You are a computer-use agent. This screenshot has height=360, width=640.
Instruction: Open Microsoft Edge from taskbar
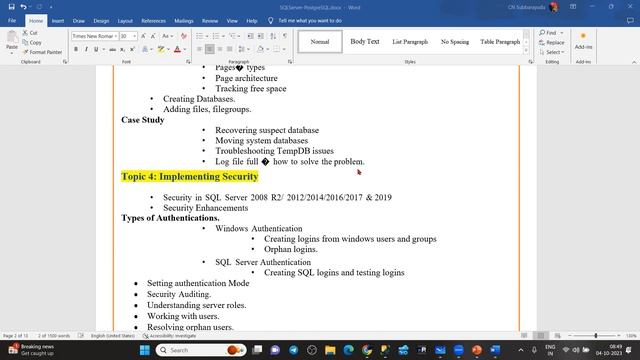(x=349, y=350)
